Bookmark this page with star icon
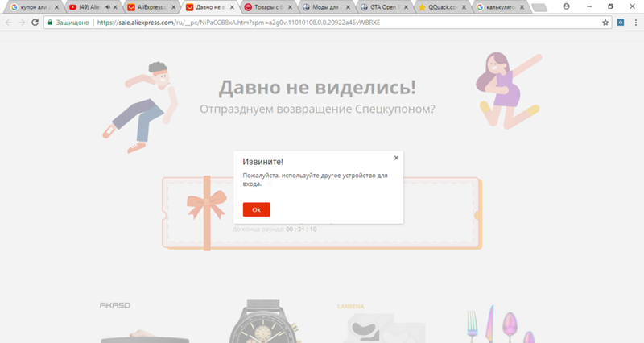The height and width of the screenshot is (343, 644). [x=605, y=23]
